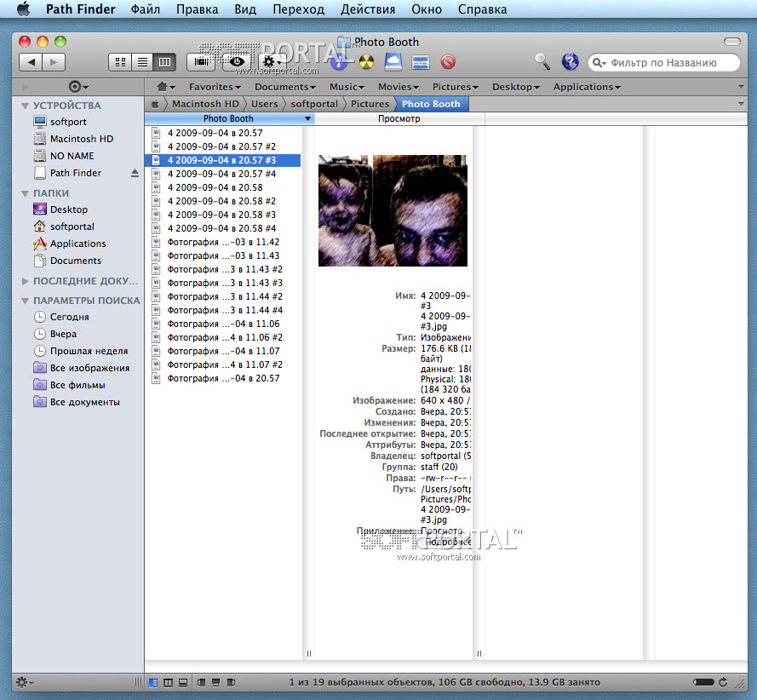Screen dimensions: 757x700
Task: Open the Переход menu
Action: tap(298, 9)
